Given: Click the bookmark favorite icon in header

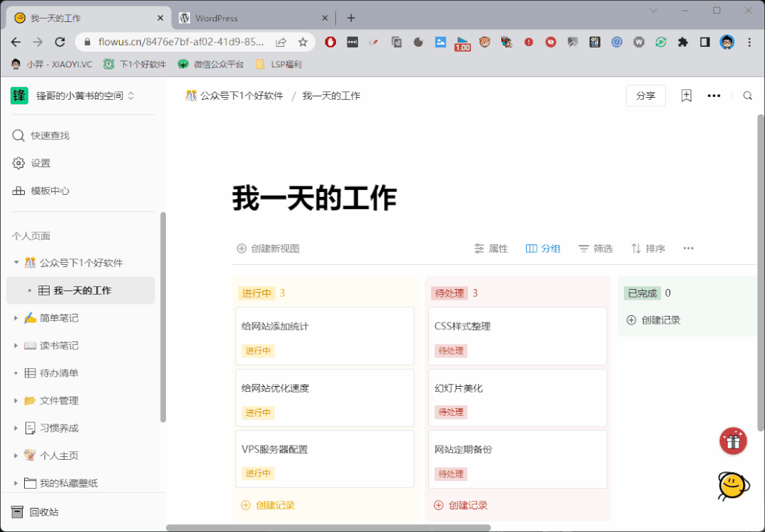Looking at the screenshot, I should click(686, 96).
